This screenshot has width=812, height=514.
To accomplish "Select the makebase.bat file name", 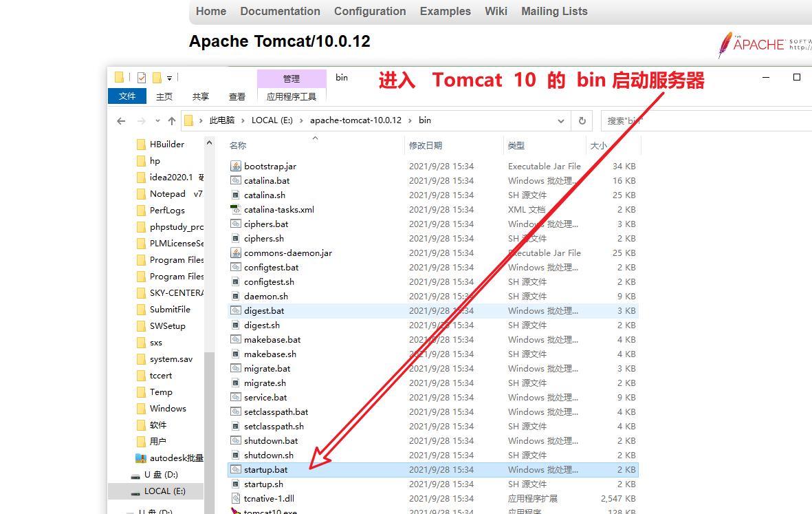I will pos(272,339).
